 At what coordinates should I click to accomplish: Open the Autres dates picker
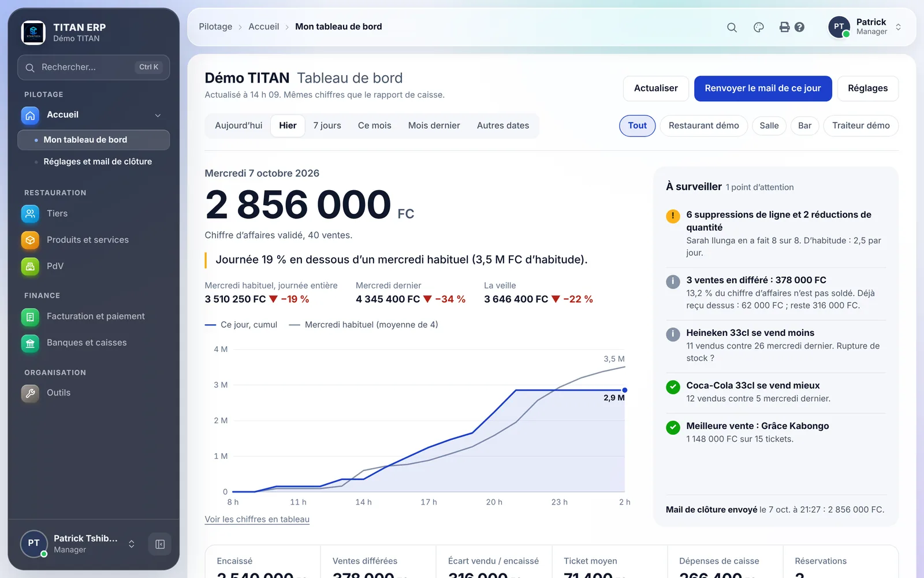pos(503,126)
